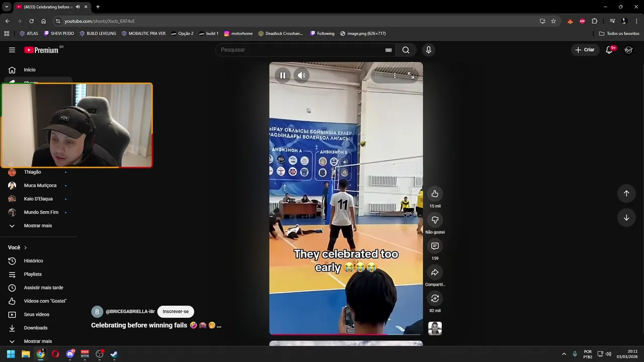Open Steam from the taskbar

click(x=114, y=354)
